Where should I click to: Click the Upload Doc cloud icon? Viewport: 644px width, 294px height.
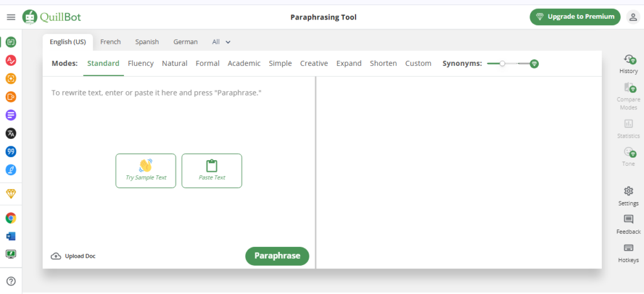click(55, 256)
